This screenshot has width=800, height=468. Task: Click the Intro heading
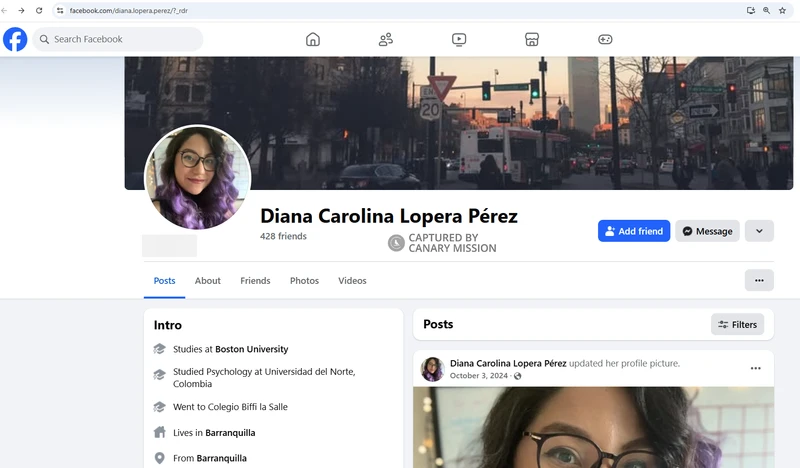(x=167, y=325)
